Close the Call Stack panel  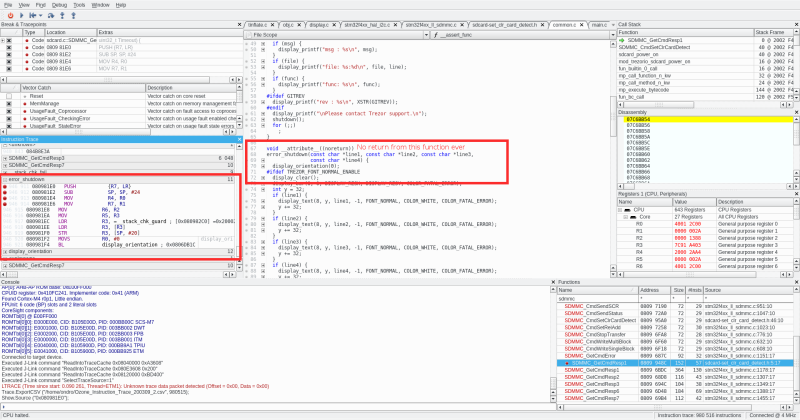click(x=796, y=24)
